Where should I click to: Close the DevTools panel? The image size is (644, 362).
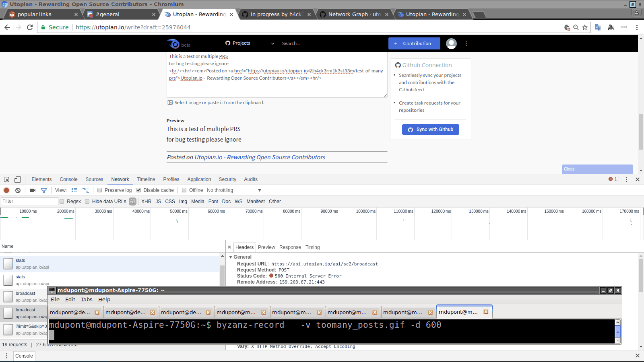[x=638, y=179]
